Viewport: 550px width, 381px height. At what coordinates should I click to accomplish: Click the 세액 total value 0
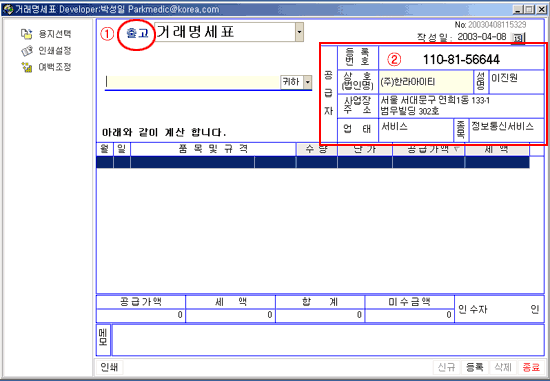230,315
